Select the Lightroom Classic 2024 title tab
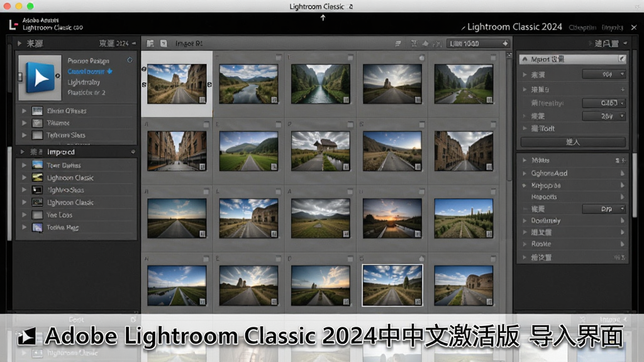The height and width of the screenshot is (362, 644). pos(514,26)
